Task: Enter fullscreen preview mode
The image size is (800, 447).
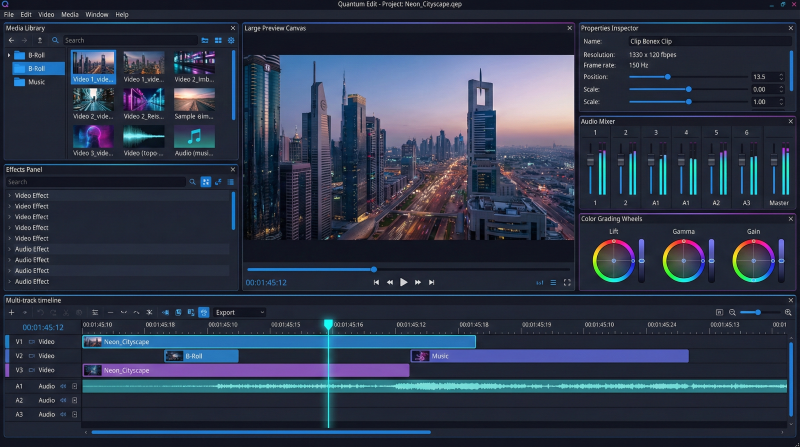Action: (x=567, y=282)
